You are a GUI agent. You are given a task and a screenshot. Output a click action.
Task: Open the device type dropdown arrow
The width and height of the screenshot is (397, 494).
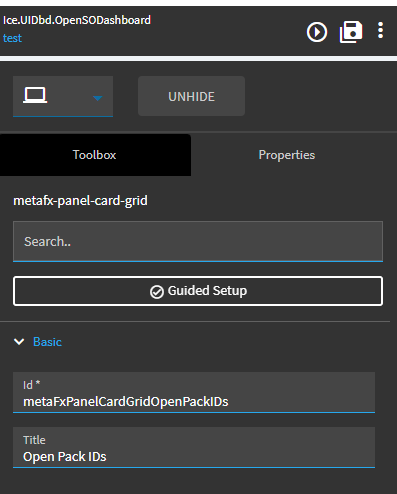pos(97,98)
